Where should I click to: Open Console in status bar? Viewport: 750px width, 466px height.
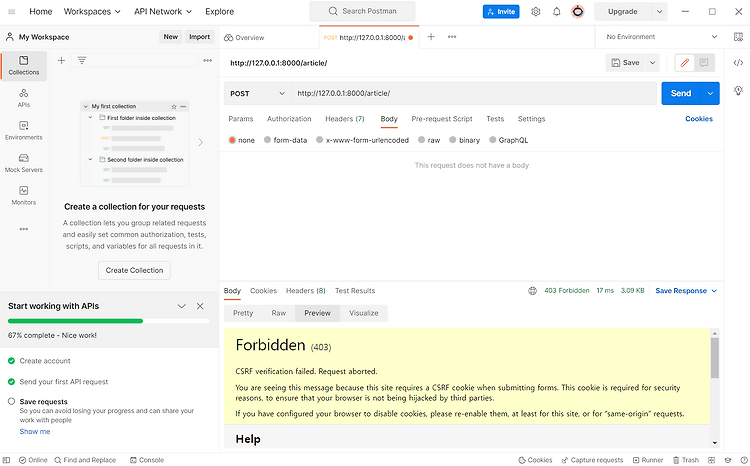[x=147, y=460]
